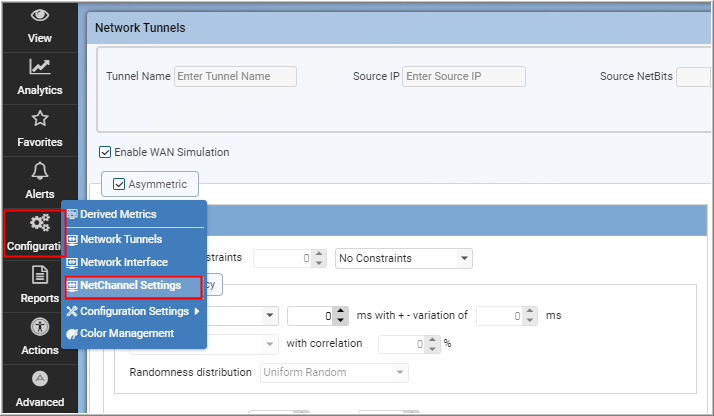Open the Analytics chart icon

(x=40, y=67)
